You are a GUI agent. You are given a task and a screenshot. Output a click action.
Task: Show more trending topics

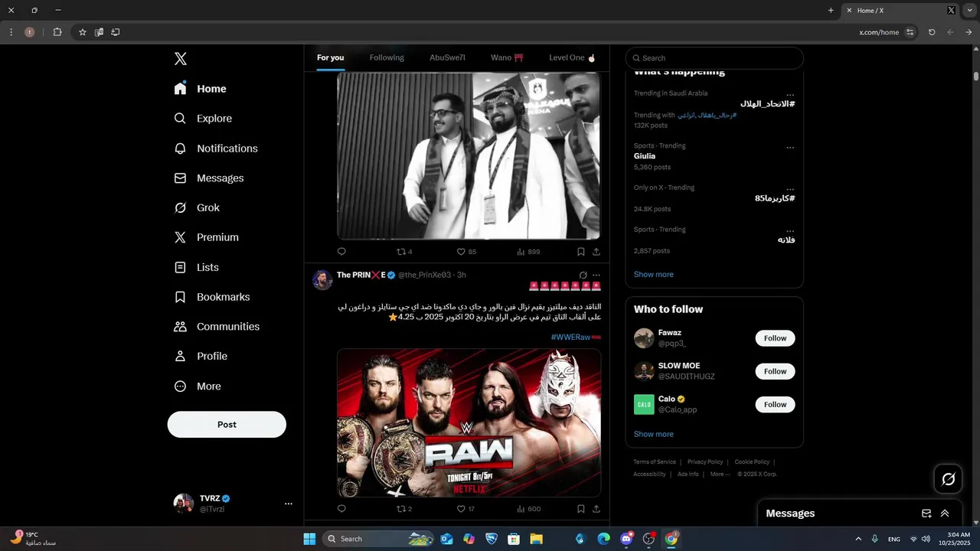coord(653,275)
